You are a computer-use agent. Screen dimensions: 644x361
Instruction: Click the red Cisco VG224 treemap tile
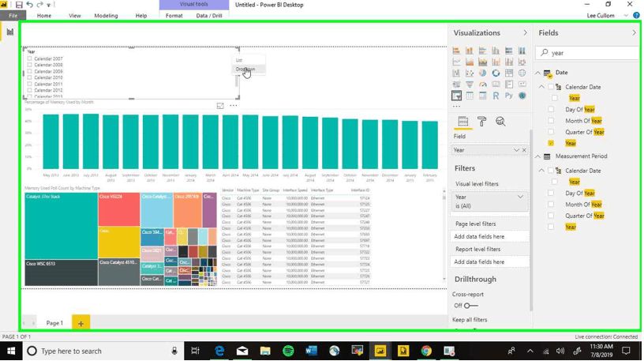[119, 209]
